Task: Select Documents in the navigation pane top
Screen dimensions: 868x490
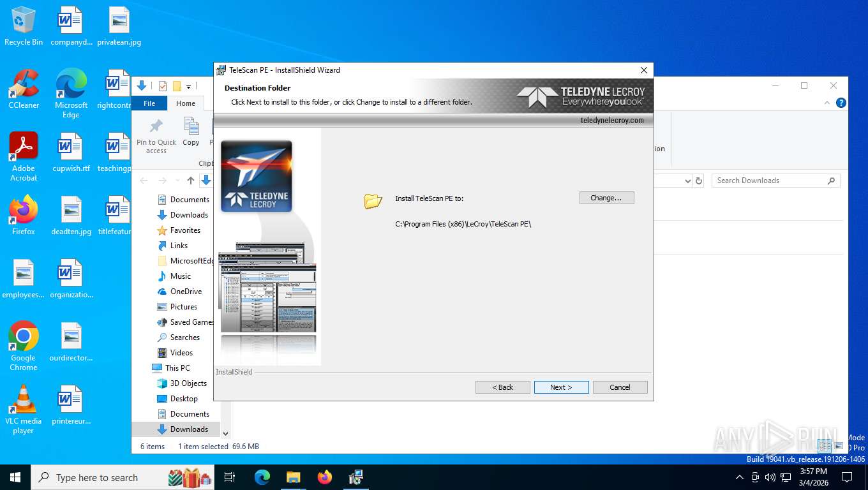Action: pos(183,200)
